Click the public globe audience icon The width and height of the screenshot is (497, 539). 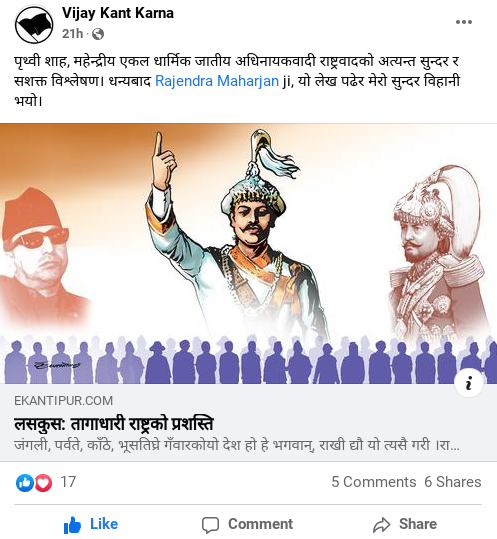click(x=98, y=34)
